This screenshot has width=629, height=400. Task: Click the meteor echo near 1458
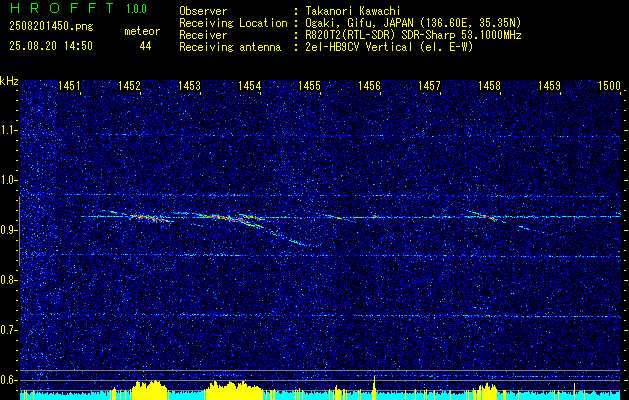pyautogui.click(x=485, y=216)
